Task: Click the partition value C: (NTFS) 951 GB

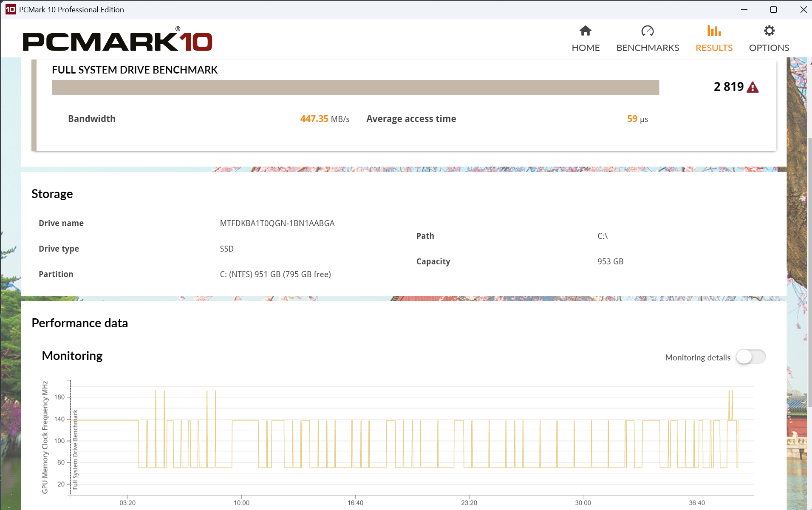Action: (275, 274)
